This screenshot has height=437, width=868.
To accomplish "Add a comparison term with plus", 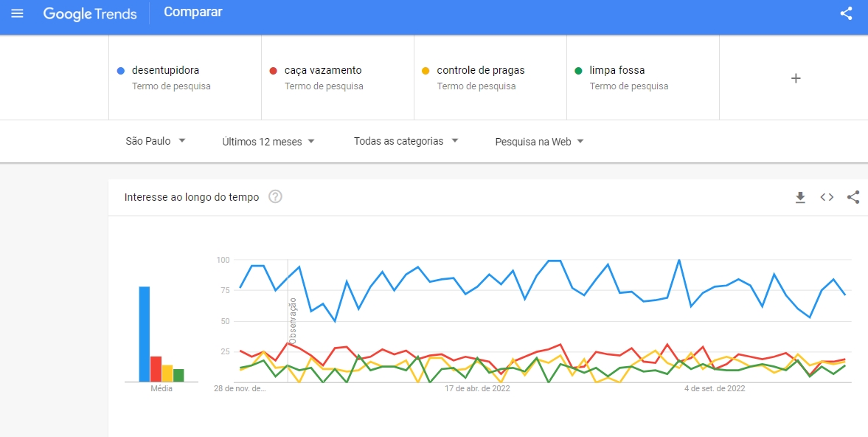I will point(796,78).
